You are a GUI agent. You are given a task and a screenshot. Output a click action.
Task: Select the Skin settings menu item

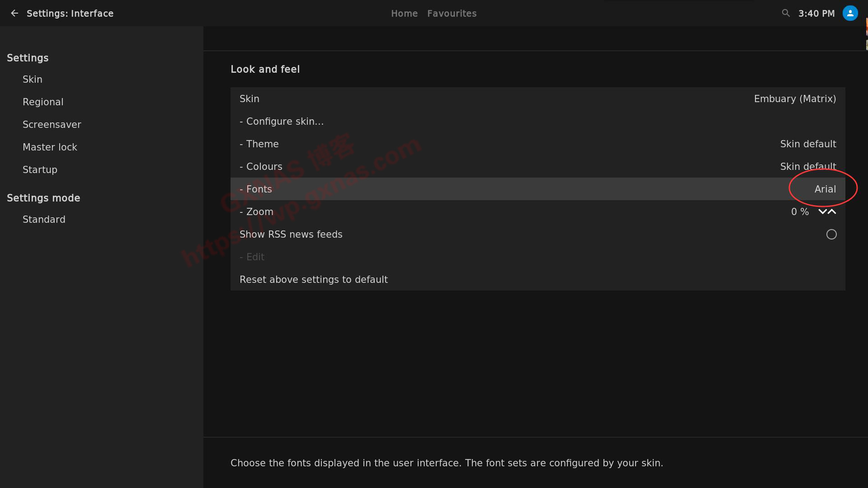click(x=33, y=79)
